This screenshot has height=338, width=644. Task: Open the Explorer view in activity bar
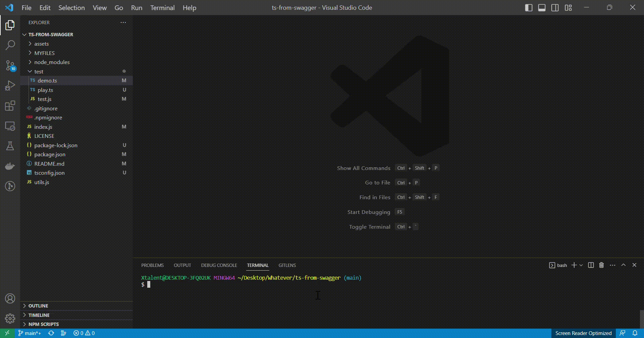pos(10,25)
